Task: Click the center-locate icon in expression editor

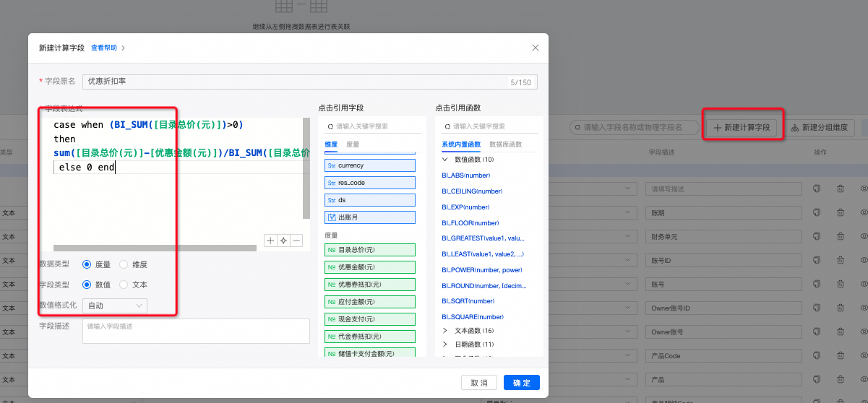Action: click(284, 240)
